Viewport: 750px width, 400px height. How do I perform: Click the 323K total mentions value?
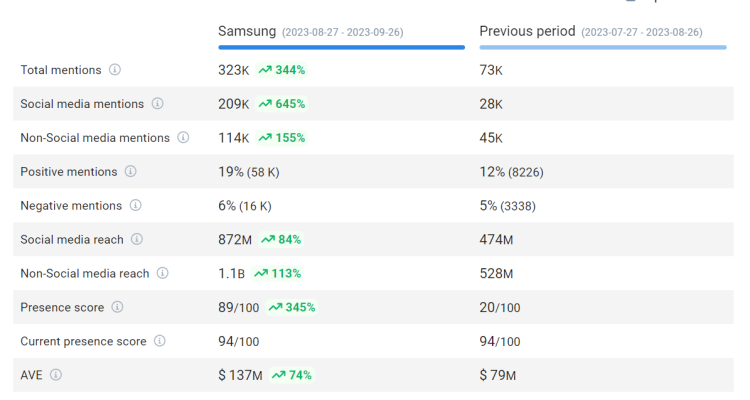click(x=233, y=70)
